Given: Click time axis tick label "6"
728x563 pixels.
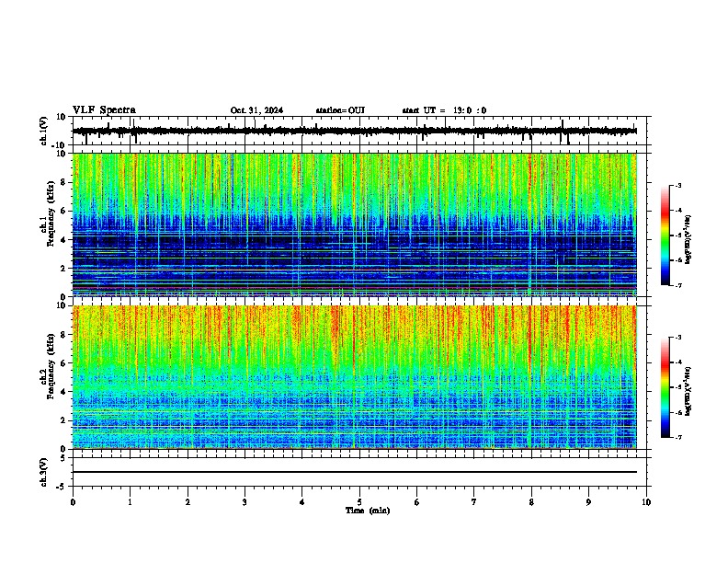Looking at the screenshot, I should click(417, 502).
